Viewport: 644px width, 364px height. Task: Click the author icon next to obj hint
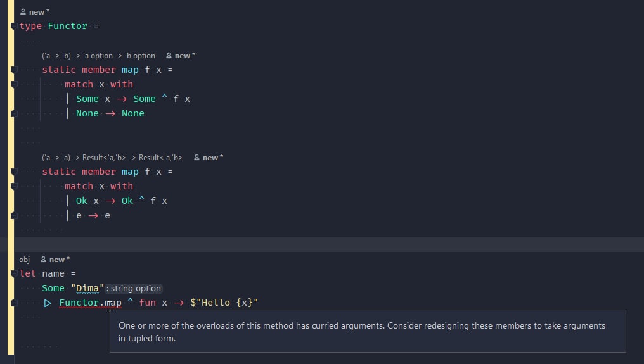43,260
